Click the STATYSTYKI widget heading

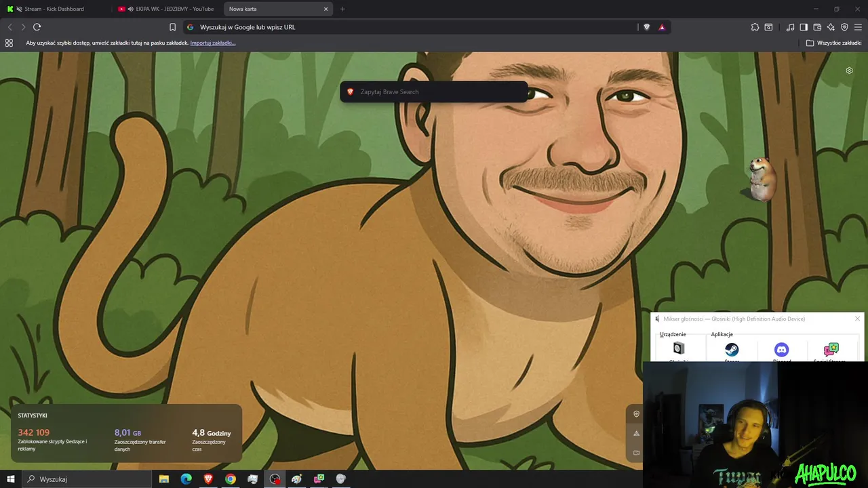pos(33,415)
